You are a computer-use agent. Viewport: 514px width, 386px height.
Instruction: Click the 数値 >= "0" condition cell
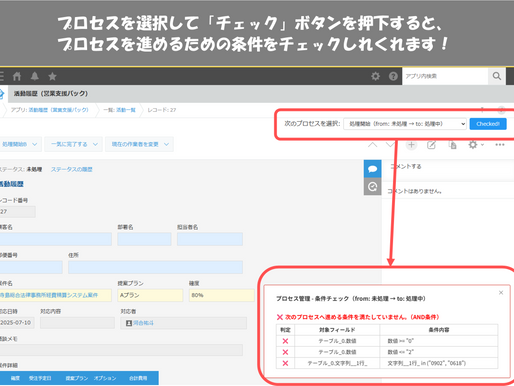pos(439,341)
